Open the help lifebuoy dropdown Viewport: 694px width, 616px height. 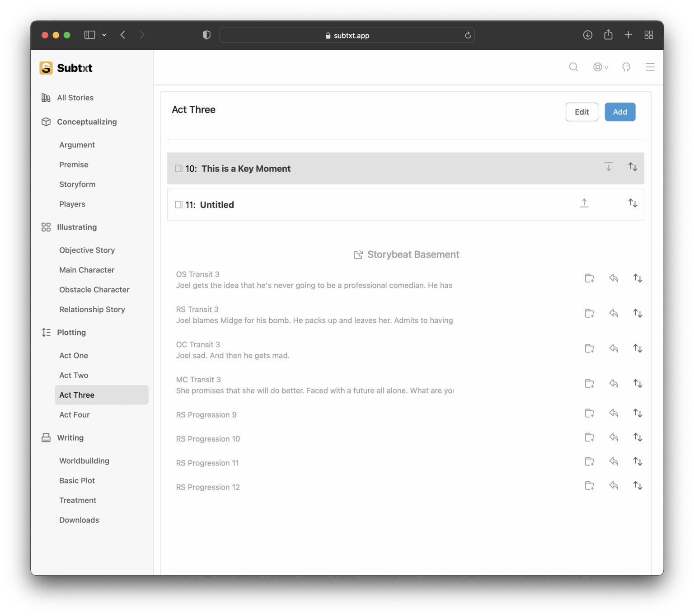coord(600,67)
